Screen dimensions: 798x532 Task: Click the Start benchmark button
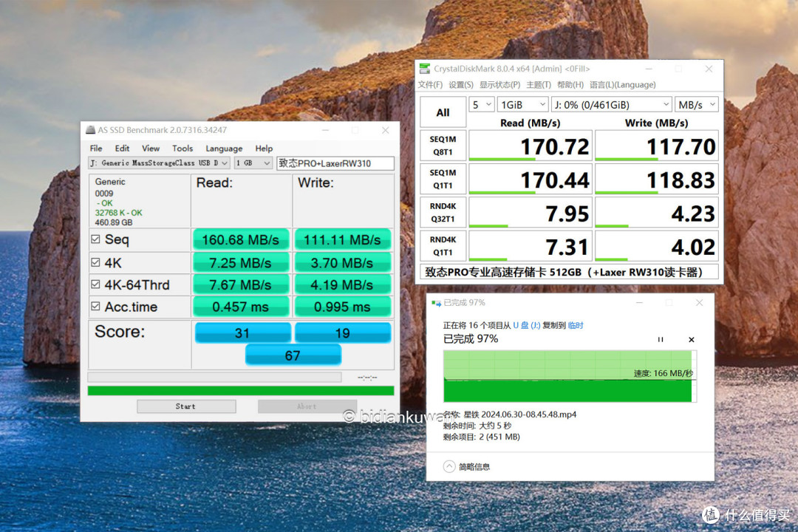click(186, 406)
